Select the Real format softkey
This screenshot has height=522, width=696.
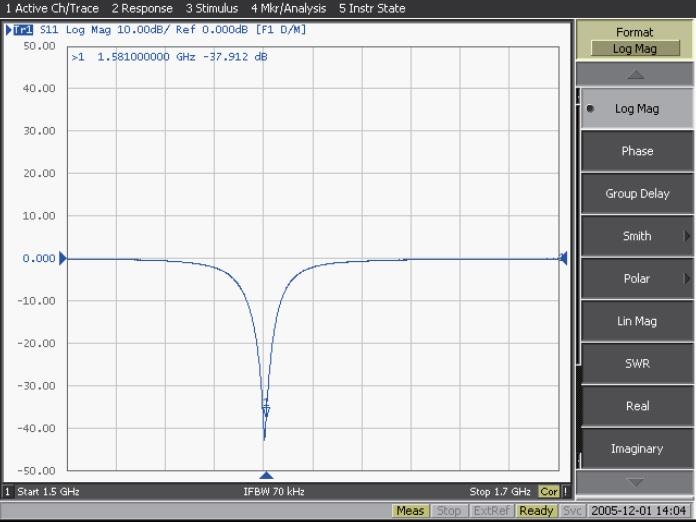[637, 406]
